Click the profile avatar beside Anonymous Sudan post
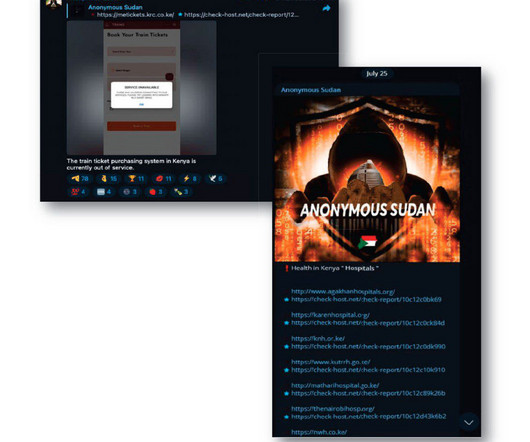 pyautogui.click(x=54, y=4)
